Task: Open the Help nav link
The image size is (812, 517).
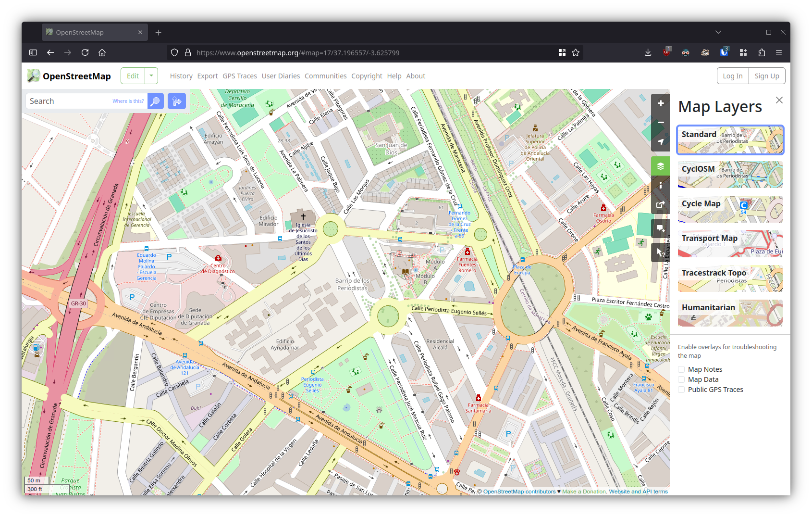Action: [394, 76]
